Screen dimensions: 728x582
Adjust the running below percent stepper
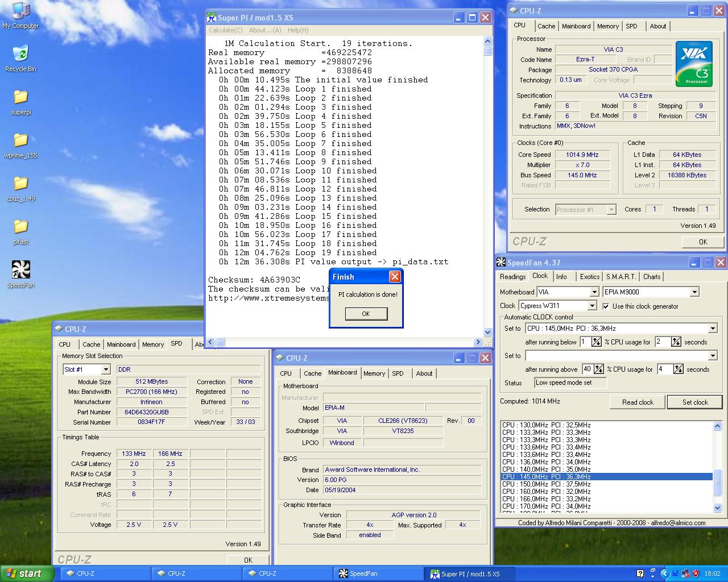tap(596, 342)
